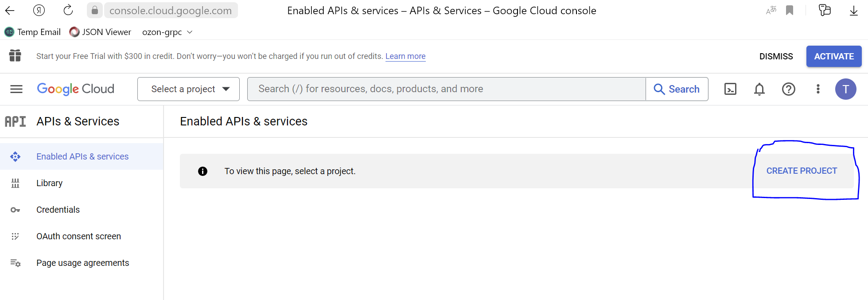The image size is (868, 300).
Task: Go to Credentials in the sidebar
Action: pyautogui.click(x=58, y=210)
